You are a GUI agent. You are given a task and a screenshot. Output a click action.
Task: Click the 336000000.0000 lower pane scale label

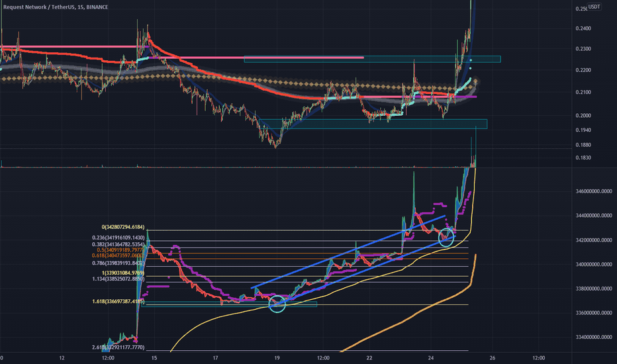pyautogui.click(x=594, y=313)
